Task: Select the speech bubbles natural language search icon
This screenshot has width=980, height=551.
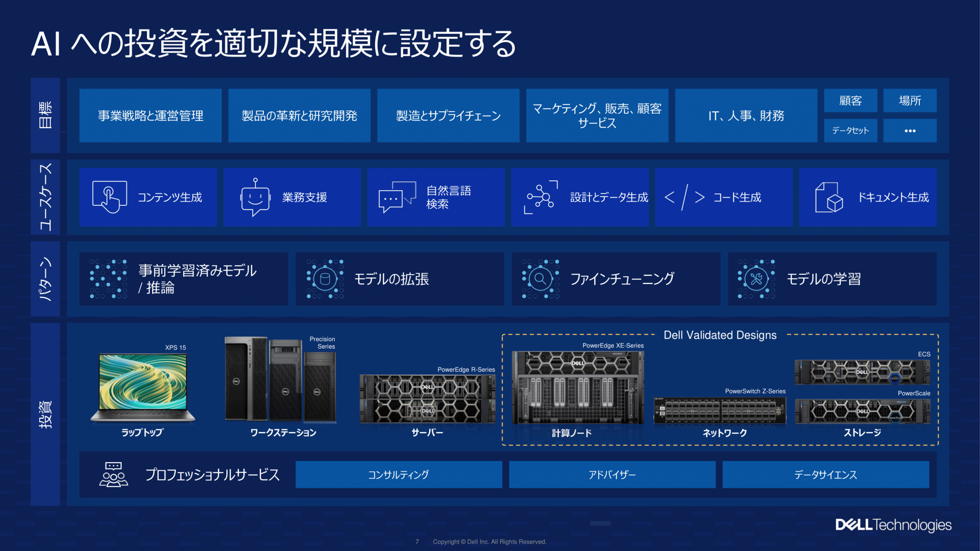Action: (x=397, y=197)
